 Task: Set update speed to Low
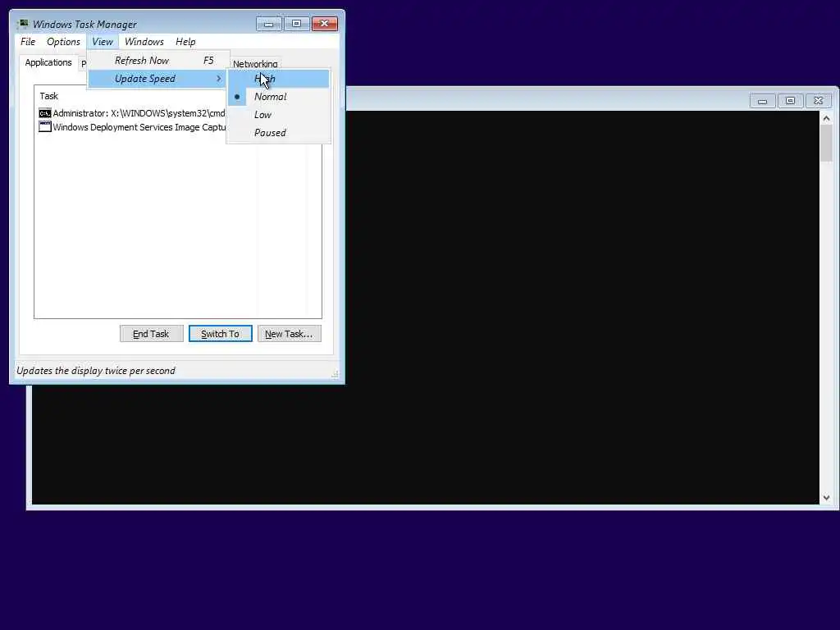[x=278, y=115]
